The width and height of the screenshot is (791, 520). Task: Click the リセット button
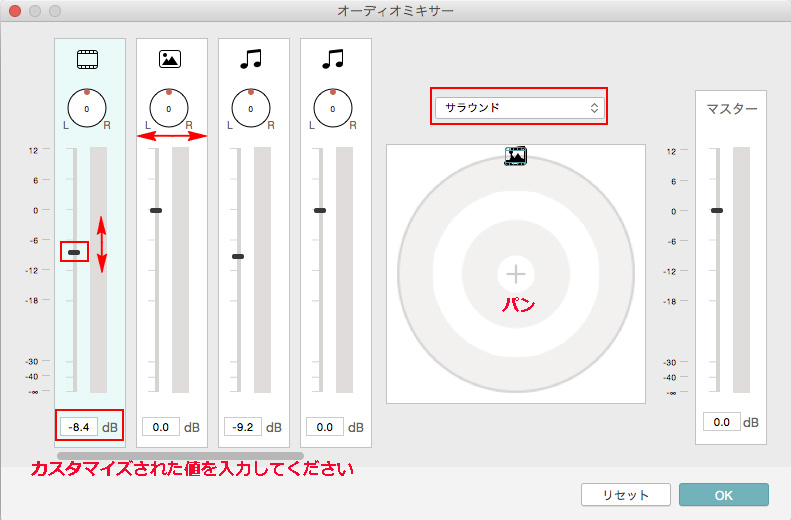(626, 495)
